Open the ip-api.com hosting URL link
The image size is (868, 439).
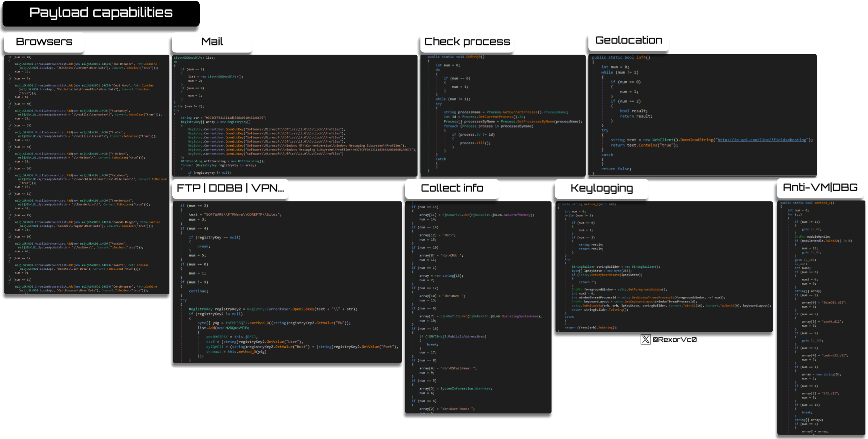761,140
